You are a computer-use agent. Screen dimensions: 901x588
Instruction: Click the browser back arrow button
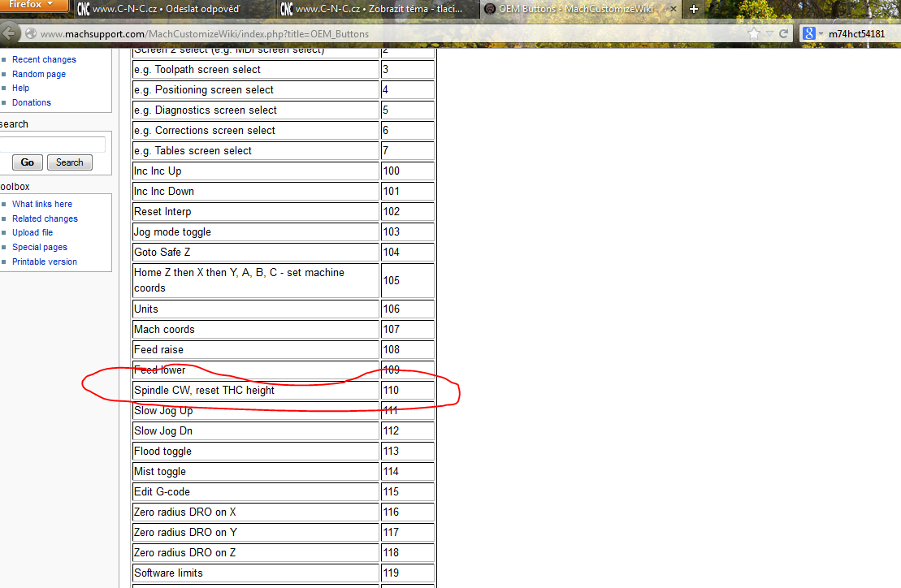coord(9,33)
